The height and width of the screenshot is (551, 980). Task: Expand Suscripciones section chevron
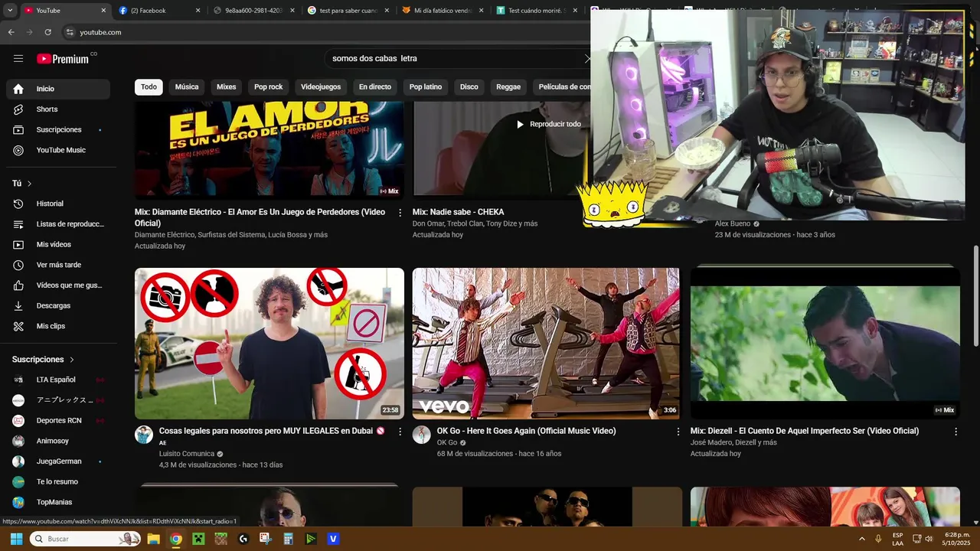click(x=72, y=360)
